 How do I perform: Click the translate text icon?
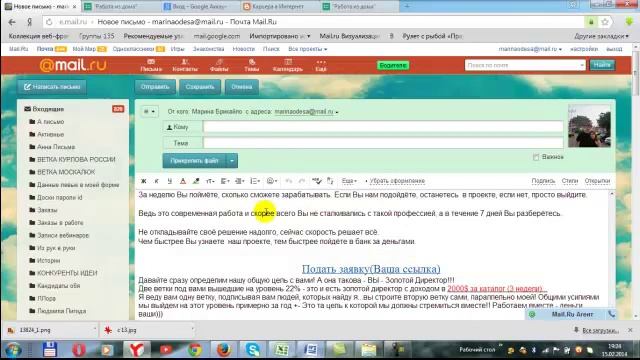coord(330,181)
